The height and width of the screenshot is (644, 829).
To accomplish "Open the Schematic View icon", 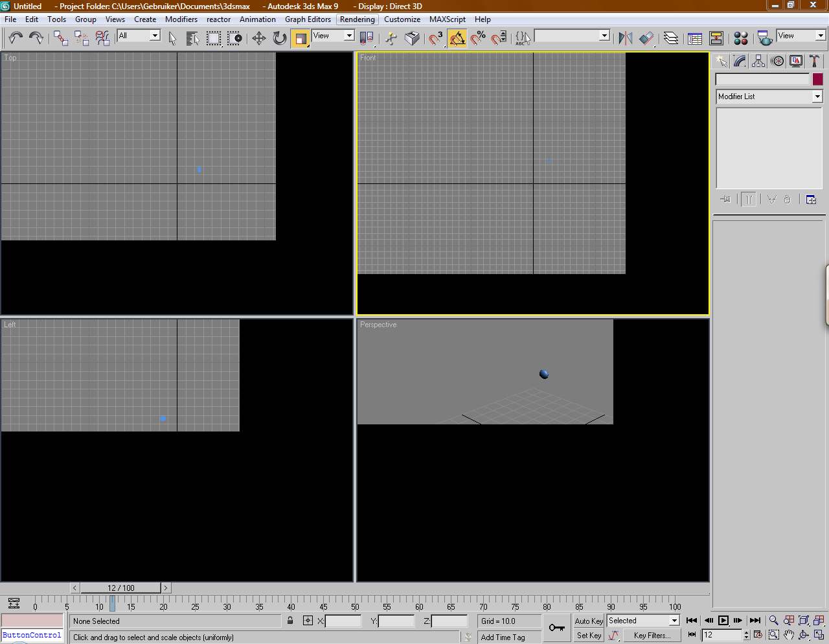I will 716,38.
